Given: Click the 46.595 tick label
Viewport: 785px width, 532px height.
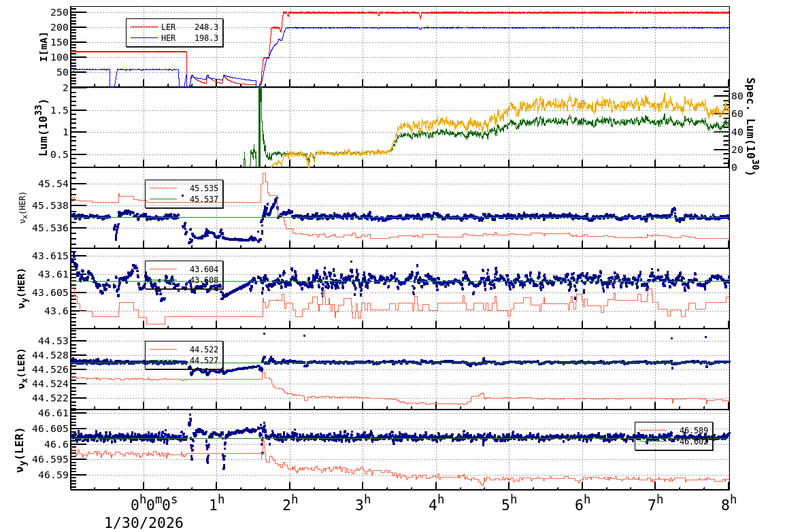Looking at the screenshot, I should pos(50,459).
